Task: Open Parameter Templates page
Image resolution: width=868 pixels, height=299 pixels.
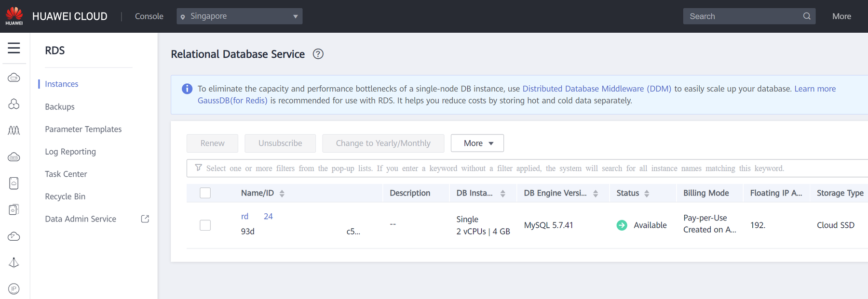Action: [x=83, y=129]
